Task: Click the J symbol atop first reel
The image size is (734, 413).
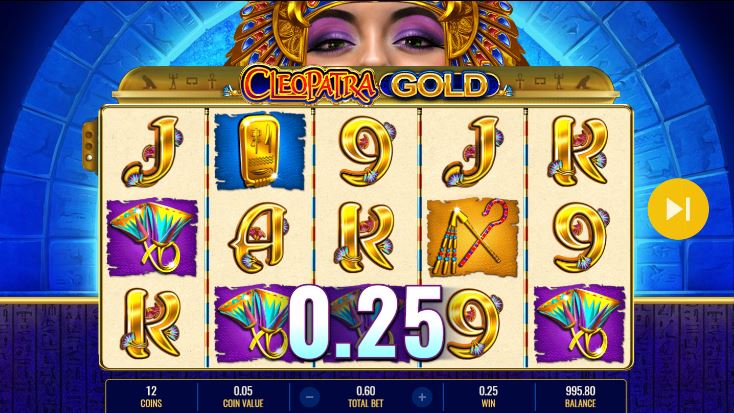Action: [152, 151]
